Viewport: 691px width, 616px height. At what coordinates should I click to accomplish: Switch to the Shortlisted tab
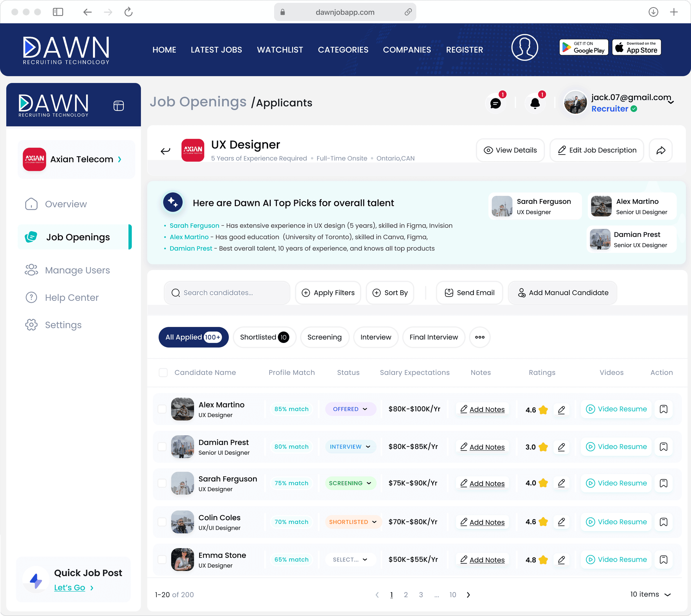tap(264, 337)
